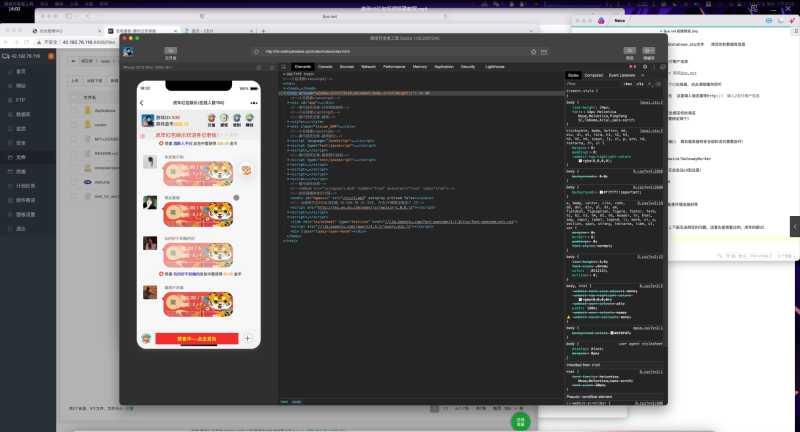Click the green floating button in the browser window

click(520, 421)
